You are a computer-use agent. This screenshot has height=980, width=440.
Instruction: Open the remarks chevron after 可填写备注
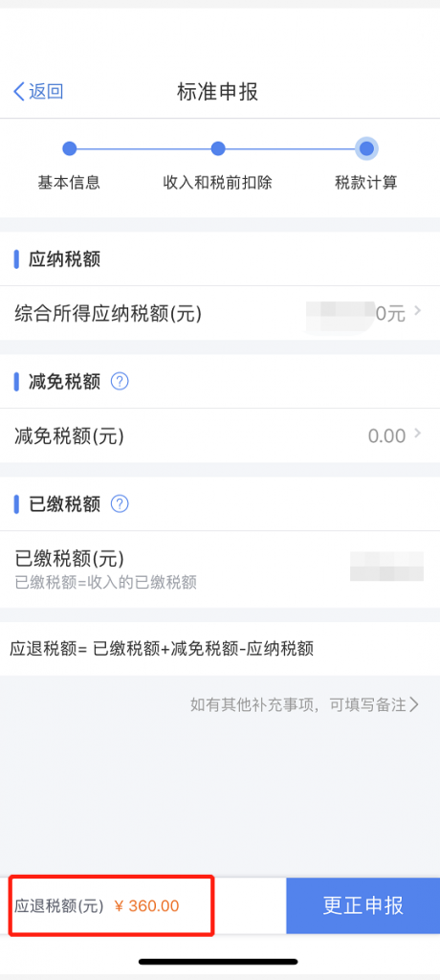414,705
